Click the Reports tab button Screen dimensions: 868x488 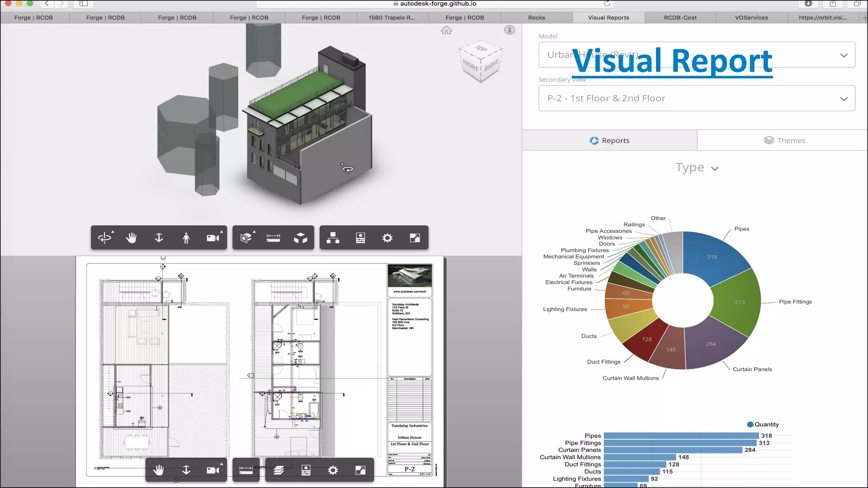tap(609, 140)
